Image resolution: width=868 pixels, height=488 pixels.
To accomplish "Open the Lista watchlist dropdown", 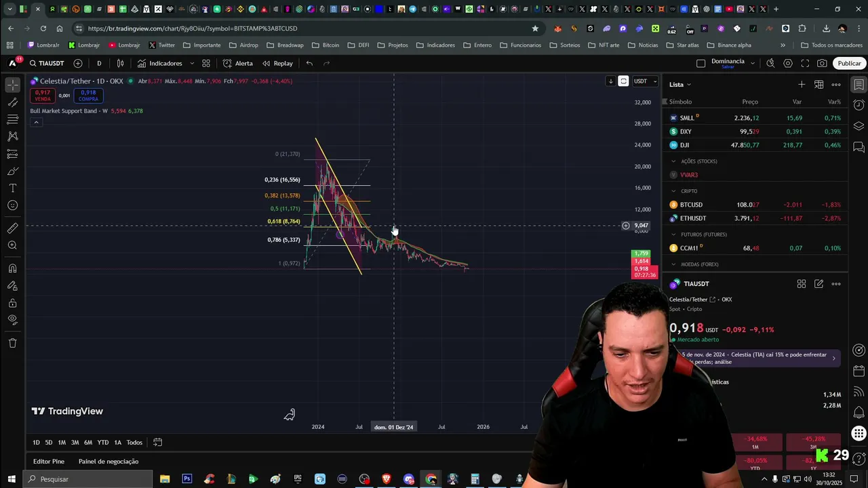I will tap(680, 85).
